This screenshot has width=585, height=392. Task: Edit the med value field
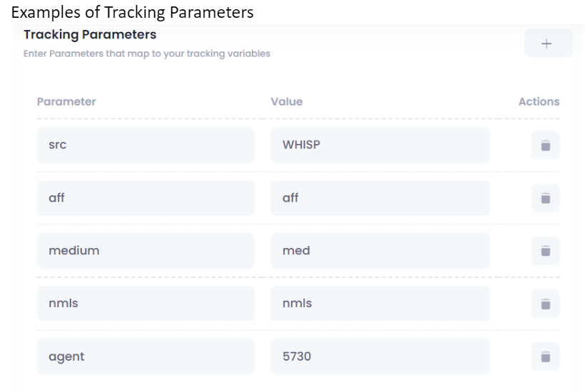[x=380, y=251]
